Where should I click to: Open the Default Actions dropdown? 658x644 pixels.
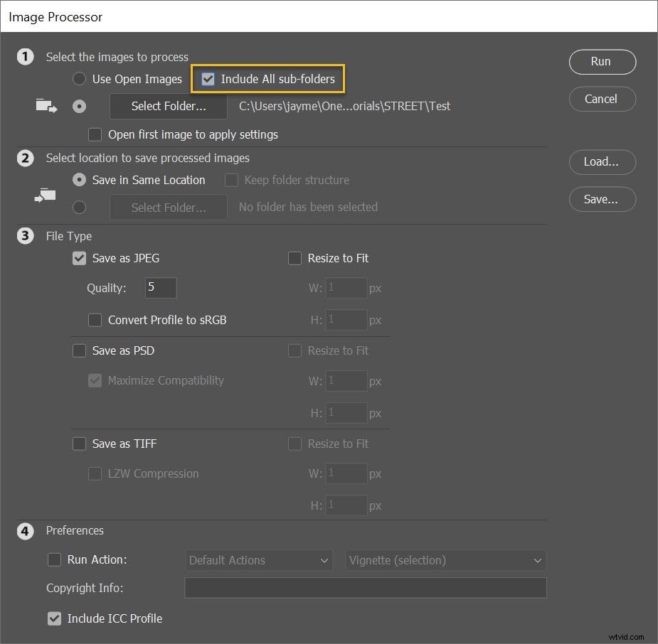[x=258, y=560]
